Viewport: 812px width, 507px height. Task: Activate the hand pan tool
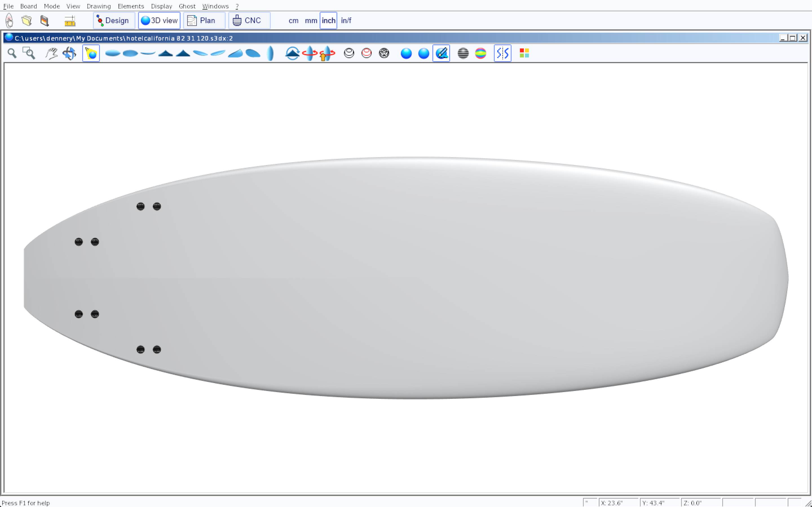click(51, 53)
